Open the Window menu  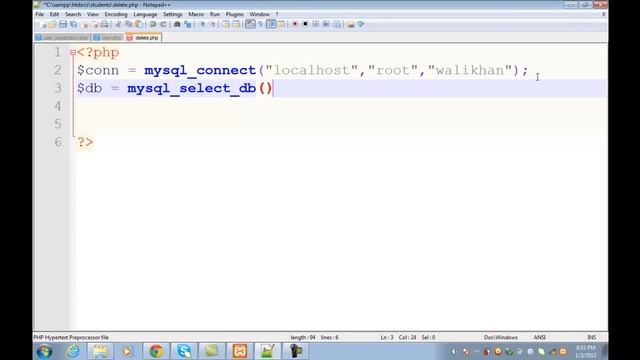(x=260, y=14)
